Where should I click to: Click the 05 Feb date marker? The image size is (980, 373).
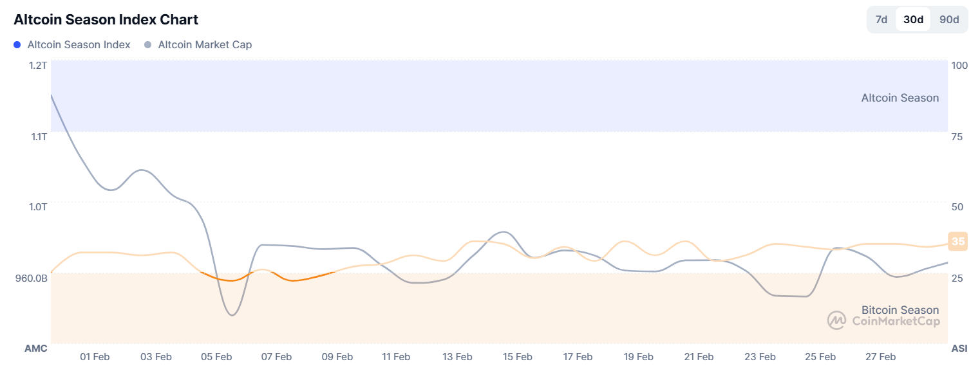pyautogui.click(x=216, y=357)
